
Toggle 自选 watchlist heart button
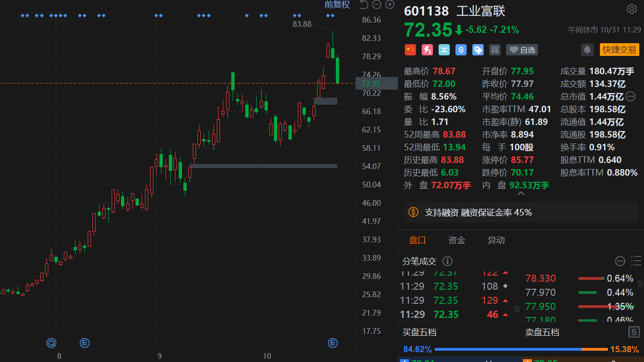point(522,50)
